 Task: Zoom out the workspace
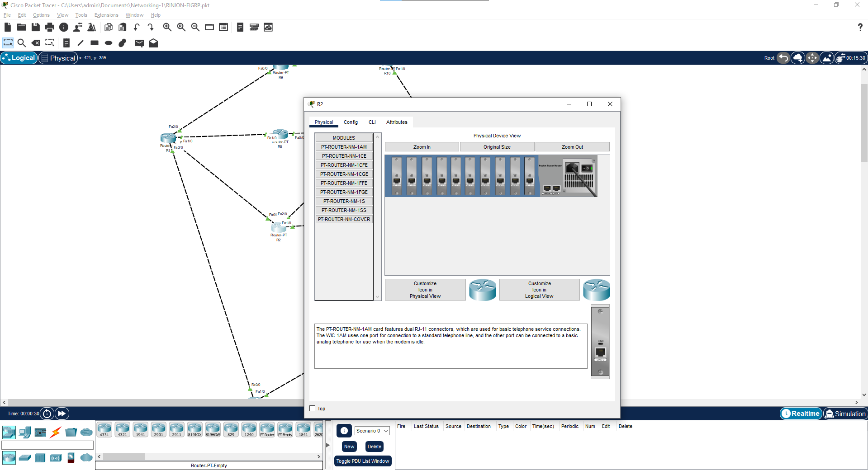[195, 27]
